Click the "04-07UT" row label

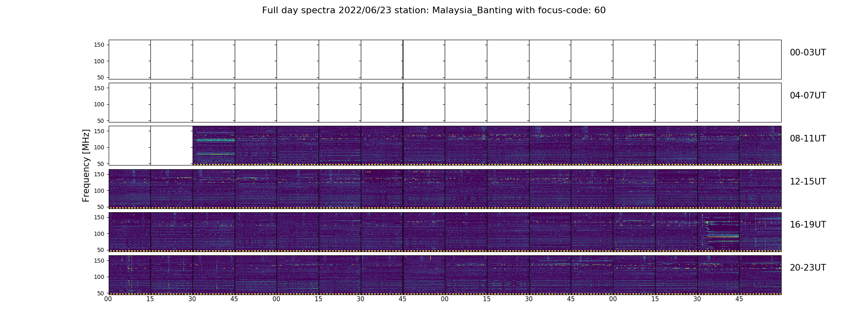pos(808,96)
